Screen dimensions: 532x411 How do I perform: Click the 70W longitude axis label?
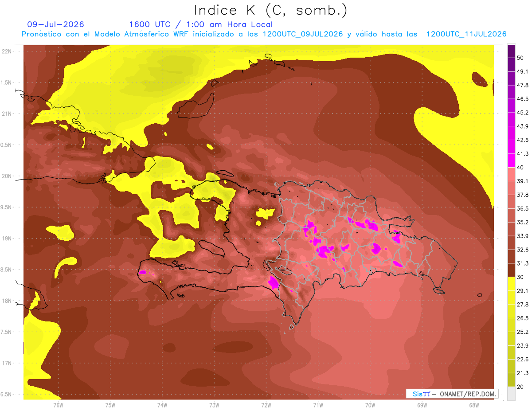(x=370, y=405)
